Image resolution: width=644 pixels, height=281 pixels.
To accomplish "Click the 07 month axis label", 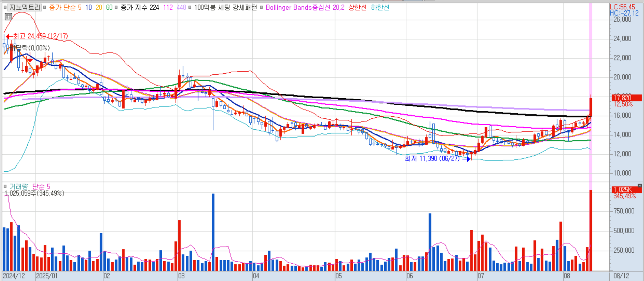I will tap(481, 276).
